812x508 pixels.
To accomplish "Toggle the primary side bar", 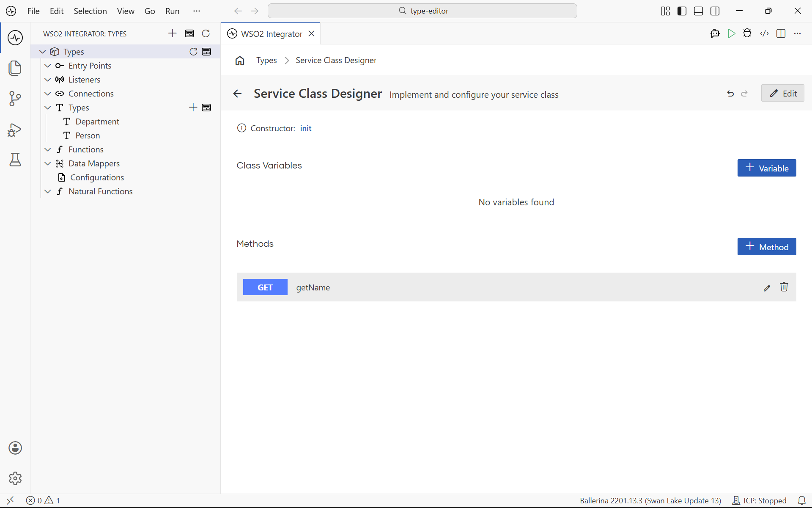I will pos(682,11).
